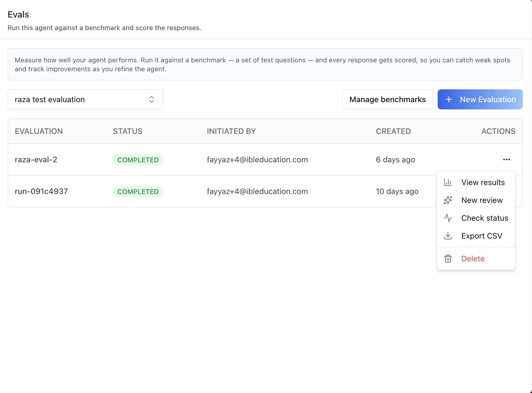
Task: Click the pulse icon beside Check status
Action: 448,218
